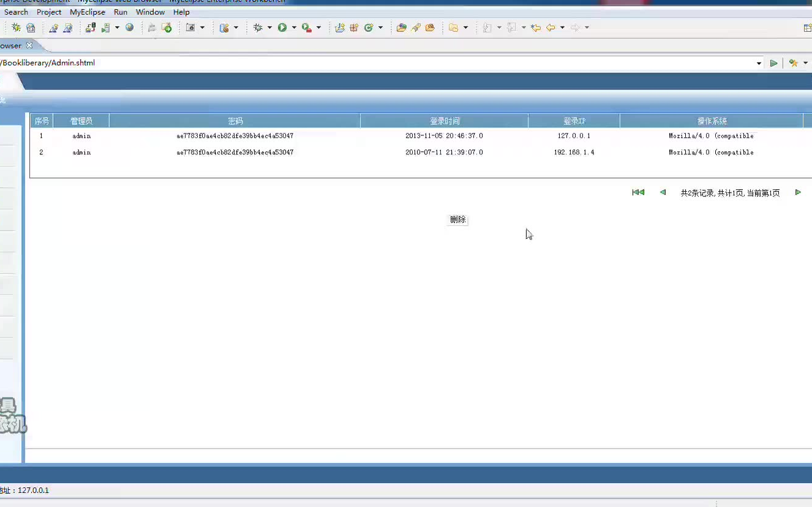Open dropdown next to camera icon
812x507 pixels.
pos(202,28)
